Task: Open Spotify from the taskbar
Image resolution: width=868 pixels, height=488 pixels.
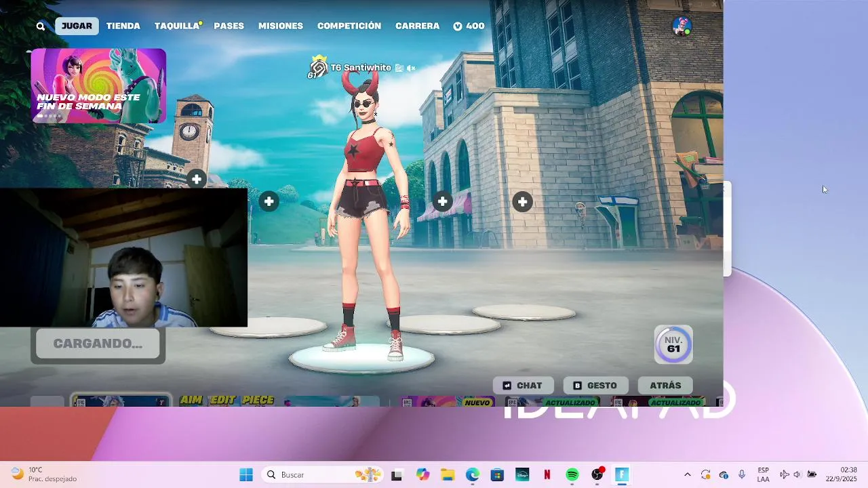Action: point(572,474)
